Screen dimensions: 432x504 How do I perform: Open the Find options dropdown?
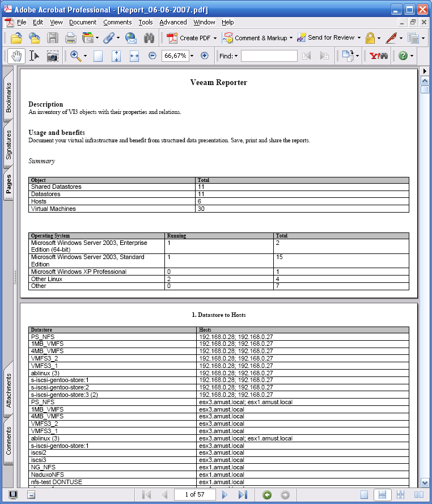236,56
